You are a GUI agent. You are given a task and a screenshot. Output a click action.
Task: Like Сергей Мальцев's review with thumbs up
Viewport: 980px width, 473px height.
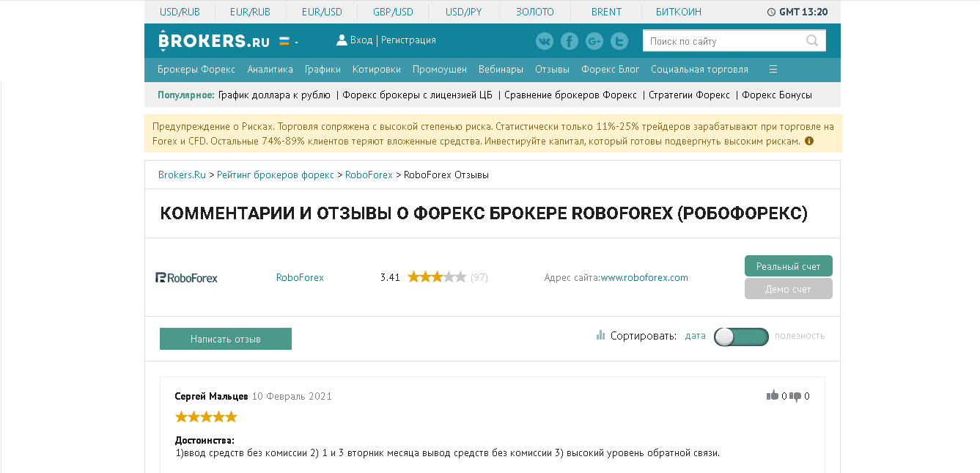(x=772, y=396)
